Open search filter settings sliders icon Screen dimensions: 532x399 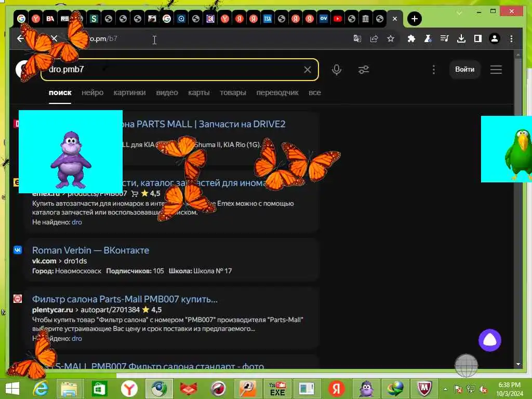tap(363, 70)
